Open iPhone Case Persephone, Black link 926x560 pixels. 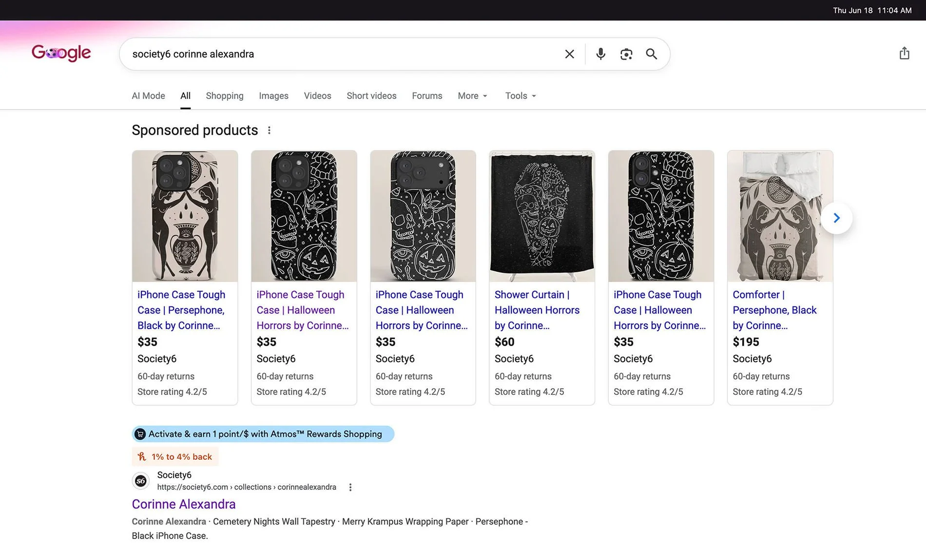point(181,310)
